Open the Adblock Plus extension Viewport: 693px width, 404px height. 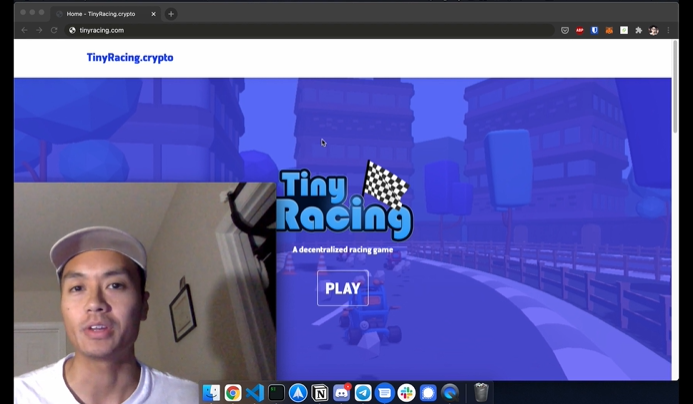pyautogui.click(x=579, y=30)
